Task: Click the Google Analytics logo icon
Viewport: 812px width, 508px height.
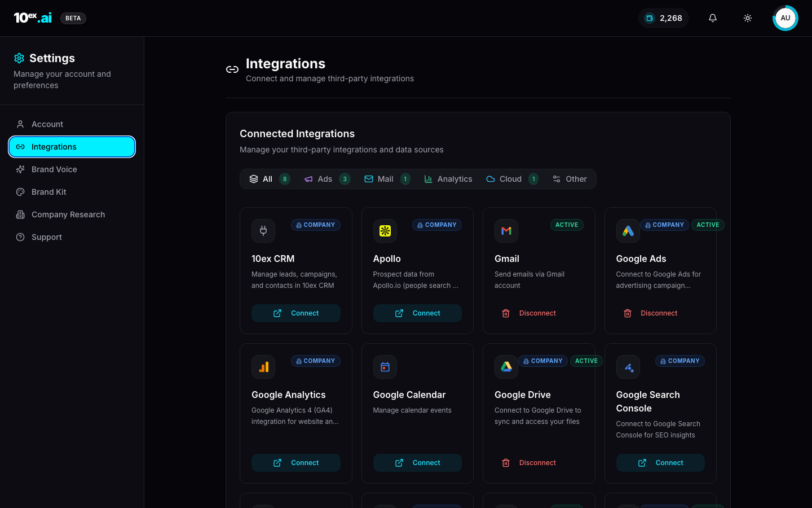Action: coord(263,367)
